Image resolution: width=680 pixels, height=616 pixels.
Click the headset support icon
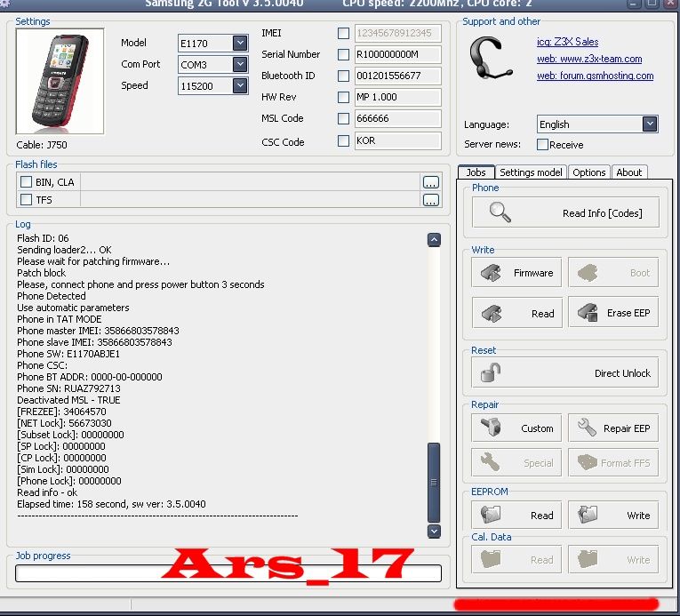tap(490, 58)
